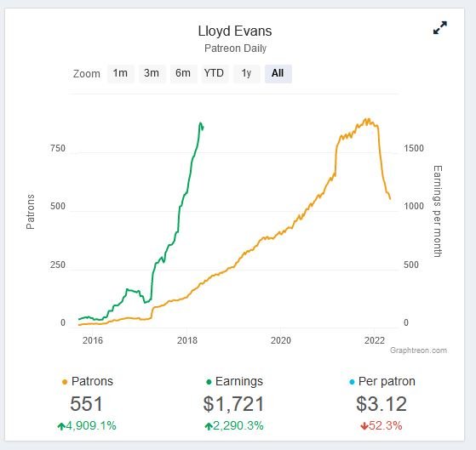Click the Patrons y-axis title

(31, 212)
